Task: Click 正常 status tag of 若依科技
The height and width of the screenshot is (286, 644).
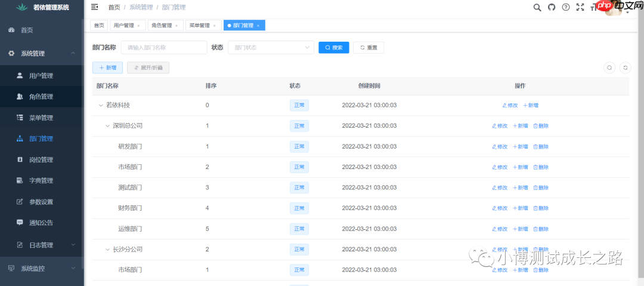Action: point(299,105)
